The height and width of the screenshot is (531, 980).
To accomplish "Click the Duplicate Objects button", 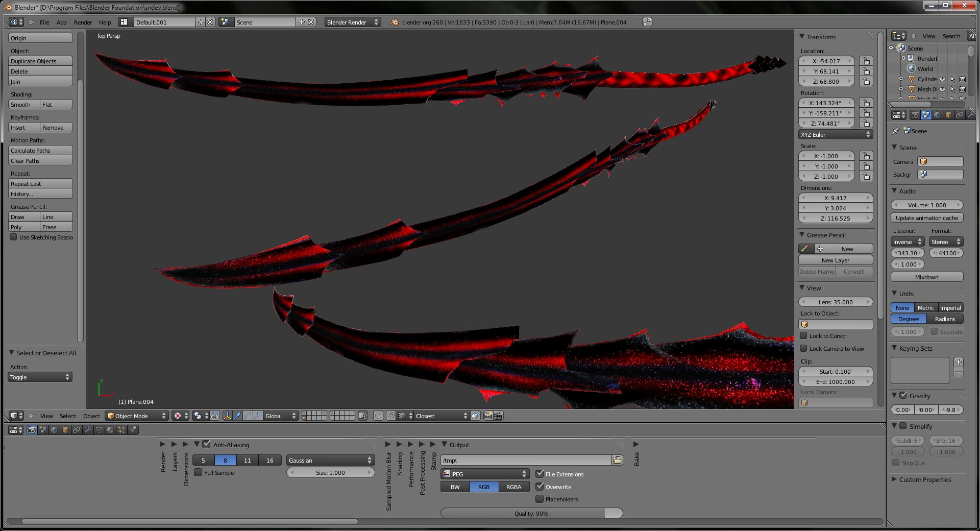I will pyautogui.click(x=40, y=61).
